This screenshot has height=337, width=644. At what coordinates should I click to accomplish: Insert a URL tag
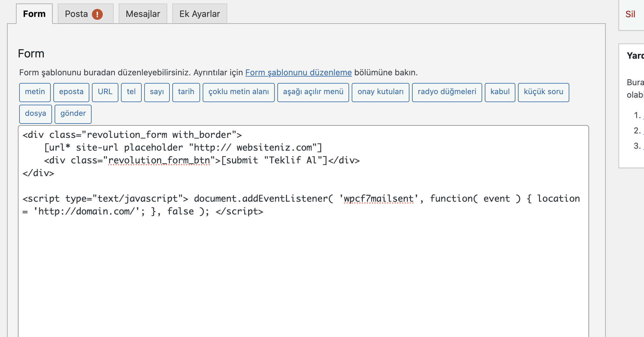105,92
